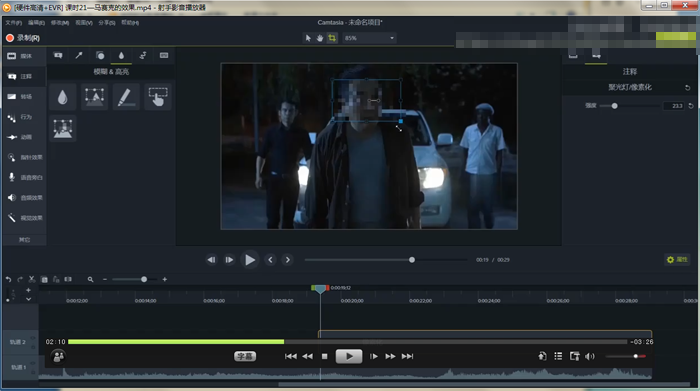Open the 行为 behaviors panel in sidebar
Screen dimensions: 700x391
tap(24, 117)
